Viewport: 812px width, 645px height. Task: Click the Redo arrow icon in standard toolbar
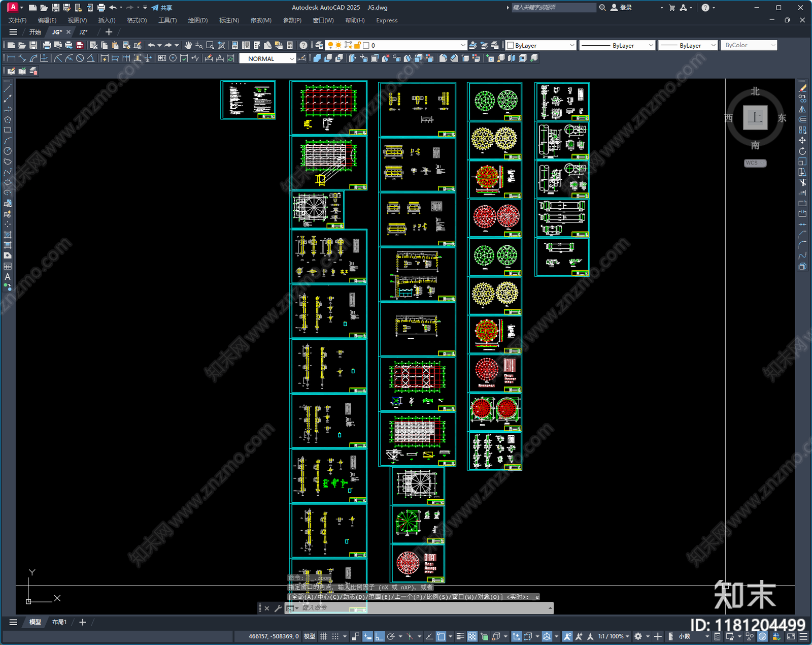(x=168, y=45)
